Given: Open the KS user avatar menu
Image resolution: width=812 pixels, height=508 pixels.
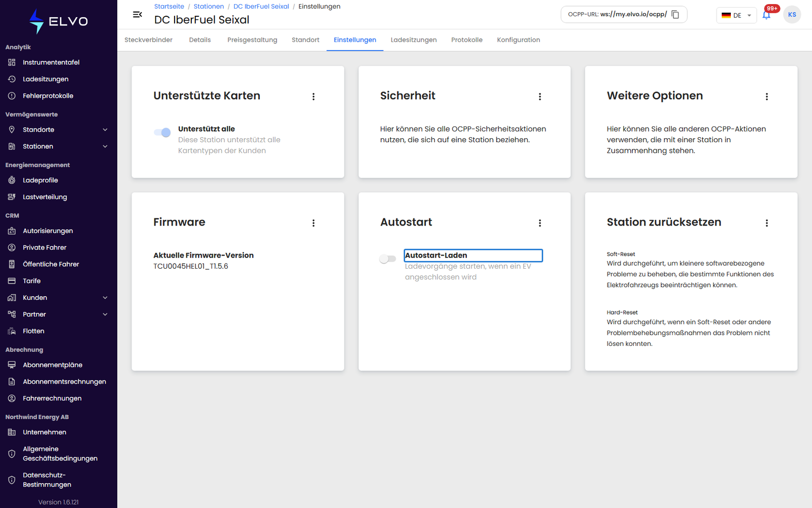Looking at the screenshot, I should (x=792, y=15).
